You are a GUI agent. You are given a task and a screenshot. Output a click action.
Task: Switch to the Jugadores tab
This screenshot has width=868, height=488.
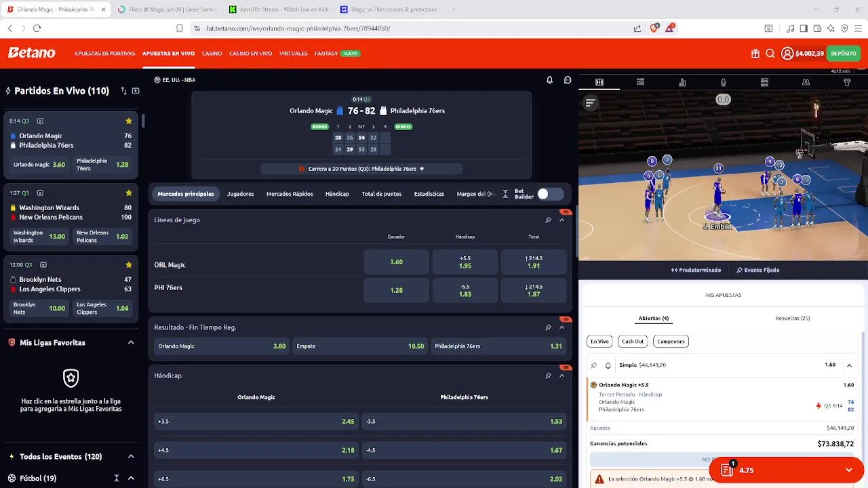coord(241,194)
